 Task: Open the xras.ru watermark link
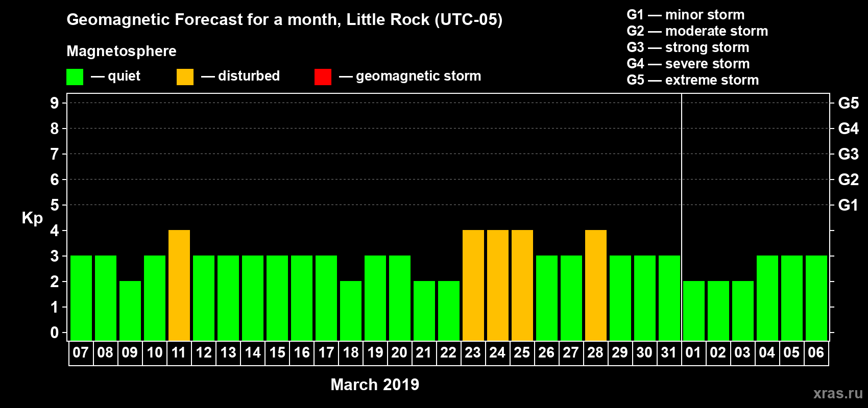(x=838, y=393)
